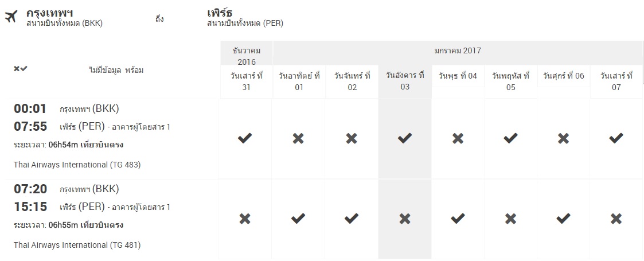644x261 pixels.
Task: Click the มกราคม 2017 month header
Action: [458, 50]
